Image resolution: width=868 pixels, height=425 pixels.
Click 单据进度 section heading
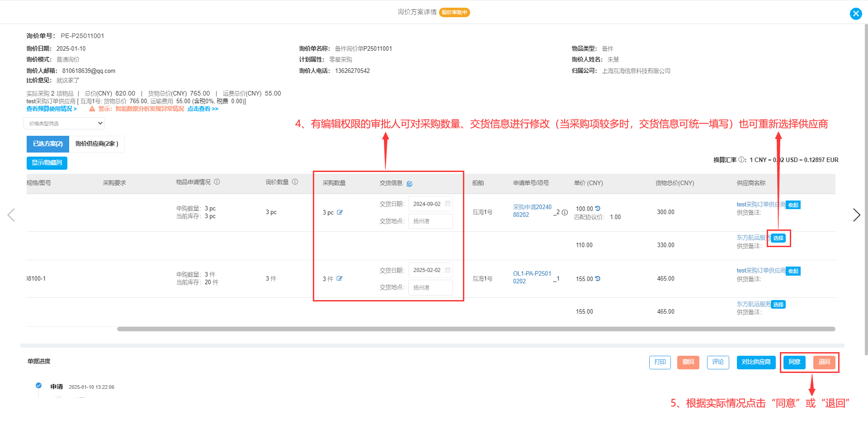[39, 361]
